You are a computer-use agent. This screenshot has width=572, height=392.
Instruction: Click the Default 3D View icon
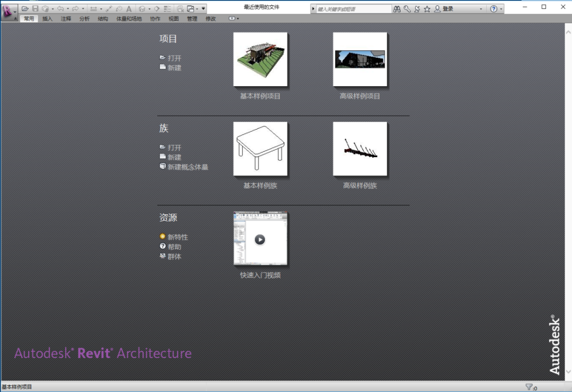142,8
